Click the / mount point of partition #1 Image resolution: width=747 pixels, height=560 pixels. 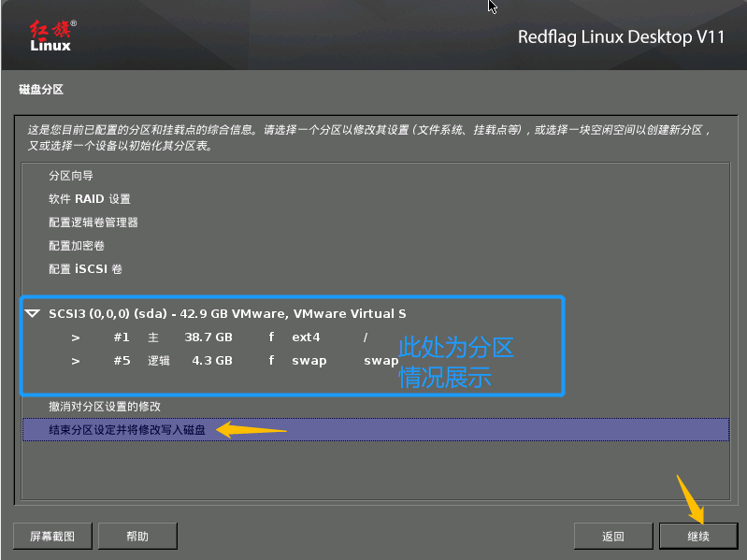click(x=366, y=337)
